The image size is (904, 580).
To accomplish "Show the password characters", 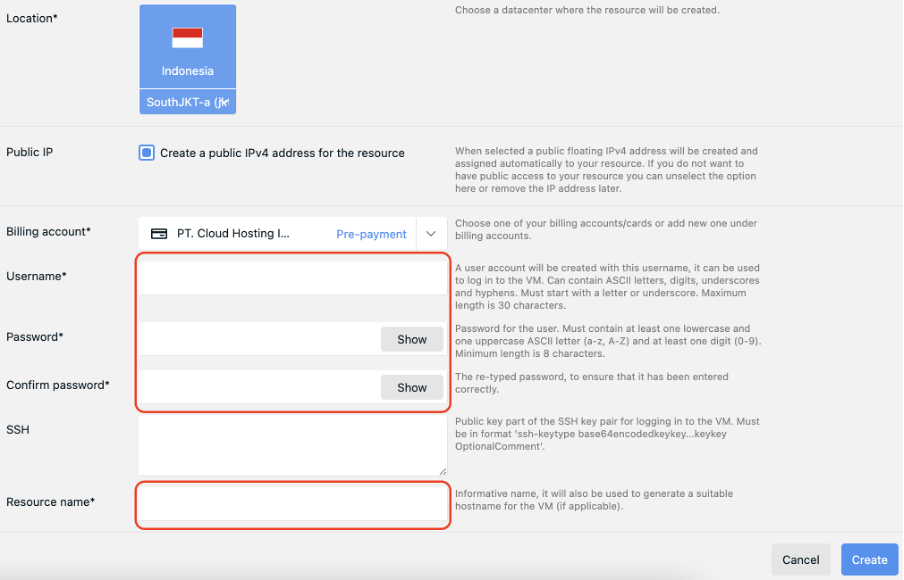I will [411, 339].
